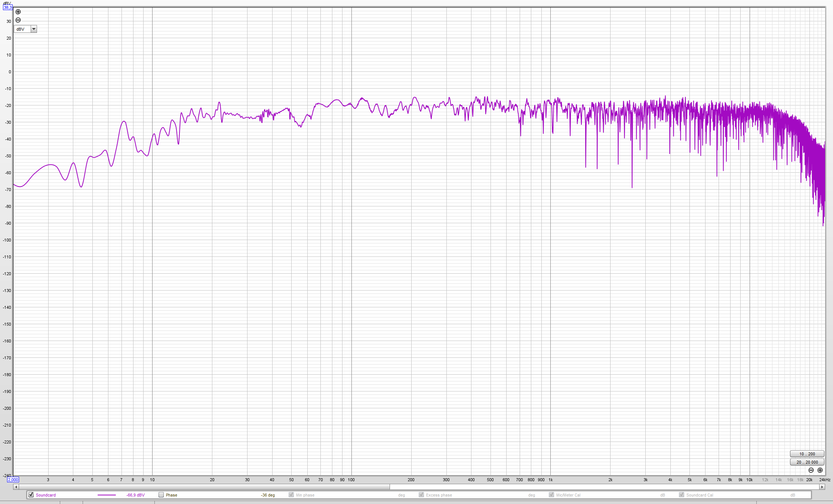The image size is (833, 504).
Task: Zoom out the horizontal frequency axis
Action: [811, 470]
